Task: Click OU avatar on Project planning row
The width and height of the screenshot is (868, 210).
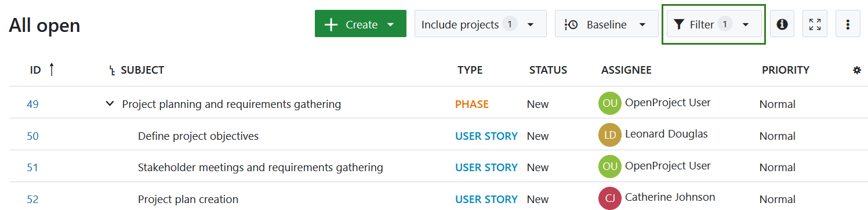Action: point(610,103)
